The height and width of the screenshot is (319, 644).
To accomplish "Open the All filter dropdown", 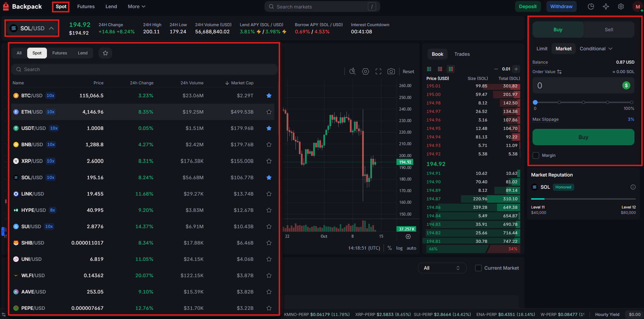I will 442,268.
